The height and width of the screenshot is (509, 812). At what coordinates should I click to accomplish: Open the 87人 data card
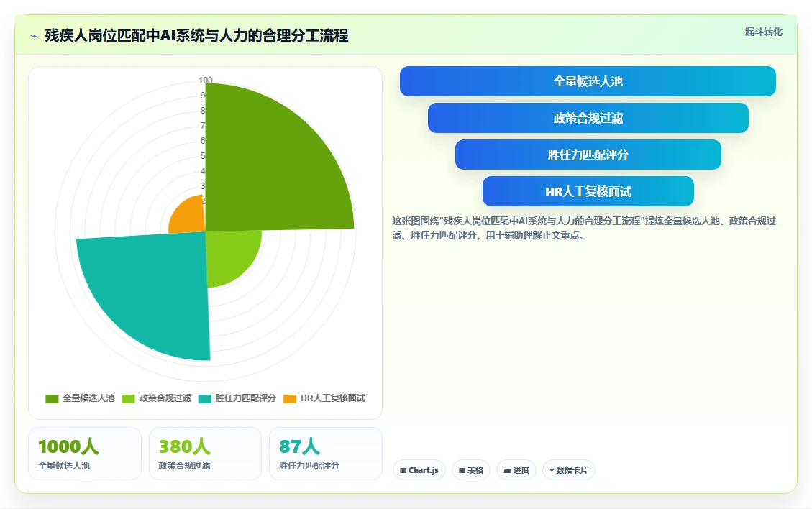[x=326, y=454]
